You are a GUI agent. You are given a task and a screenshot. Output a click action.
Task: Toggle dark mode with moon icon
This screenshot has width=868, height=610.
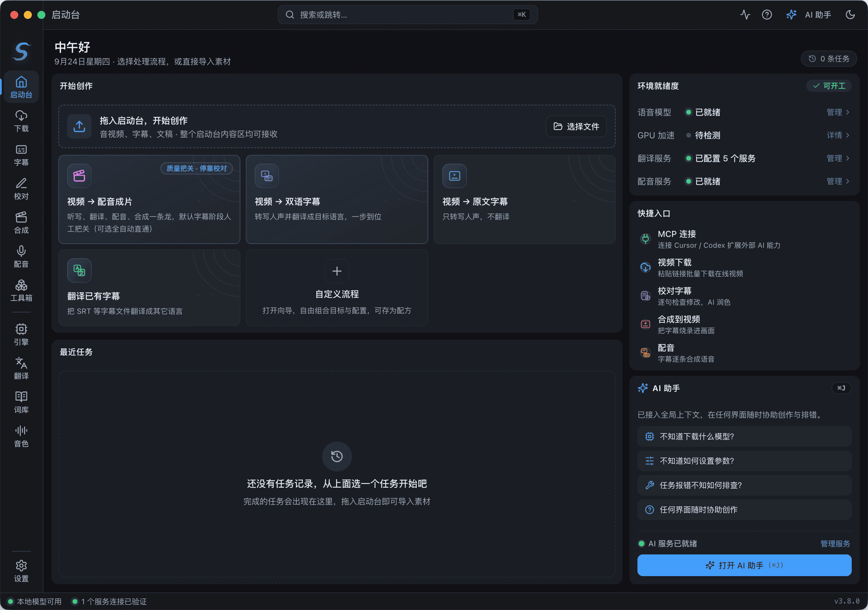[x=850, y=15]
